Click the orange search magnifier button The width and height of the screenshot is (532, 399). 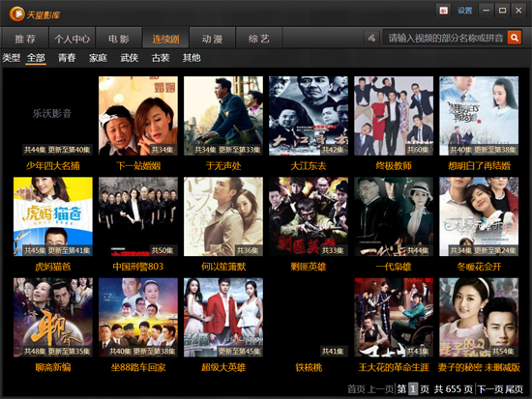pos(514,38)
